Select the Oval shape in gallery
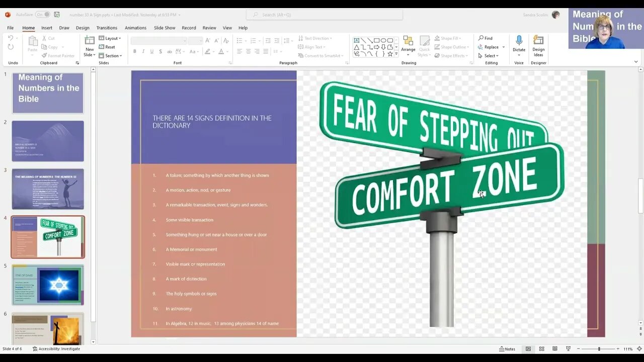 tap(383, 40)
